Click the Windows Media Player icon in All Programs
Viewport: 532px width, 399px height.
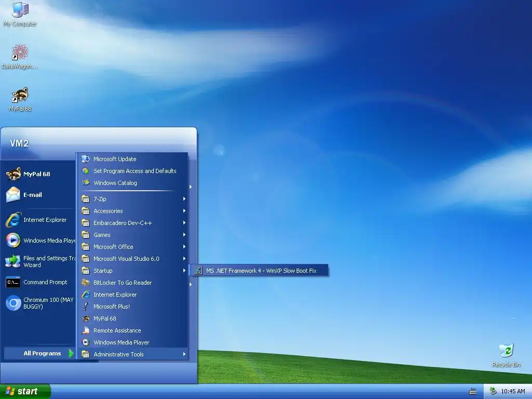pos(86,342)
